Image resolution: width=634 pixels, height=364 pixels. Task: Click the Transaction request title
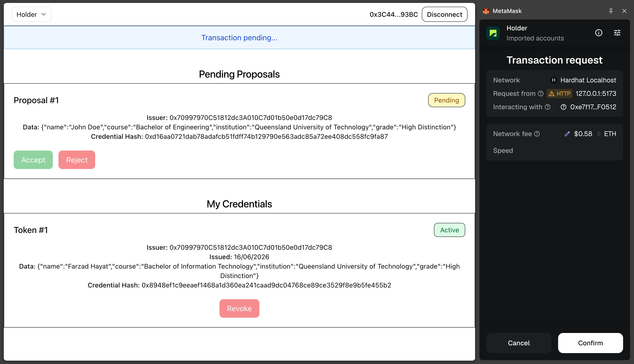555,60
